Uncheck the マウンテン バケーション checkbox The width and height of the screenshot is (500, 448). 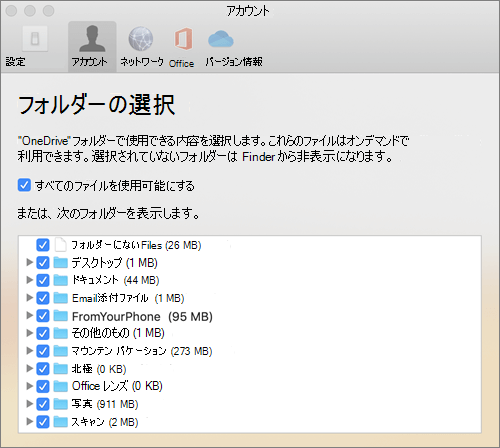pos(43,351)
